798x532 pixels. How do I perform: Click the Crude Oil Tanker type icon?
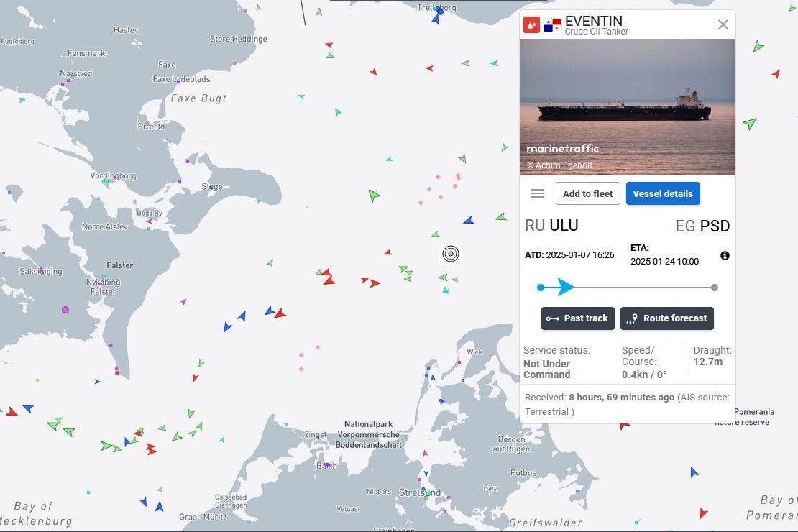click(531, 24)
